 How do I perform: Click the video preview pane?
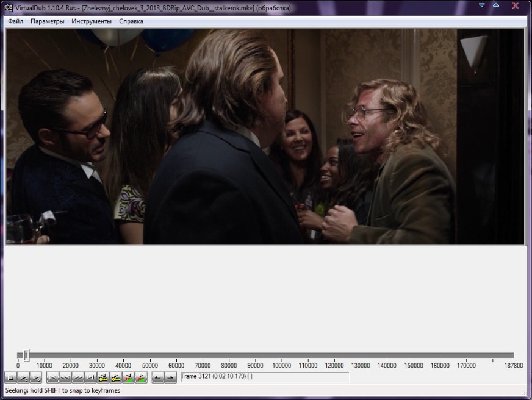pos(265,136)
